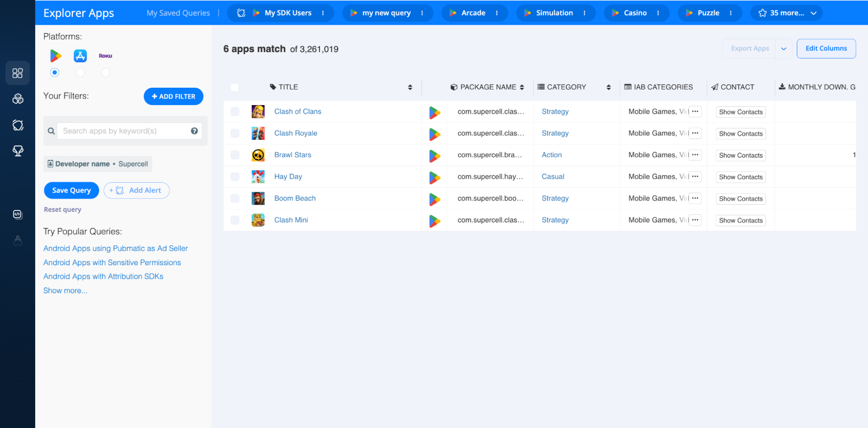Show Contacts for Brawl Stars
The width and height of the screenshot is (868, 428).
(740, 155)
